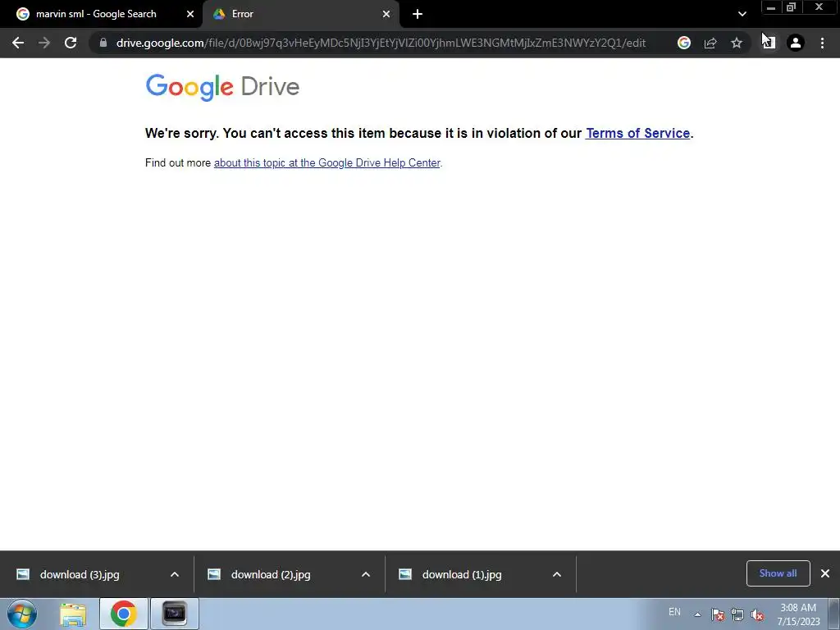Open the Windows Start menu
This screenshot has height=630, width=840.
pyautogui.click(x=22, y=614)
